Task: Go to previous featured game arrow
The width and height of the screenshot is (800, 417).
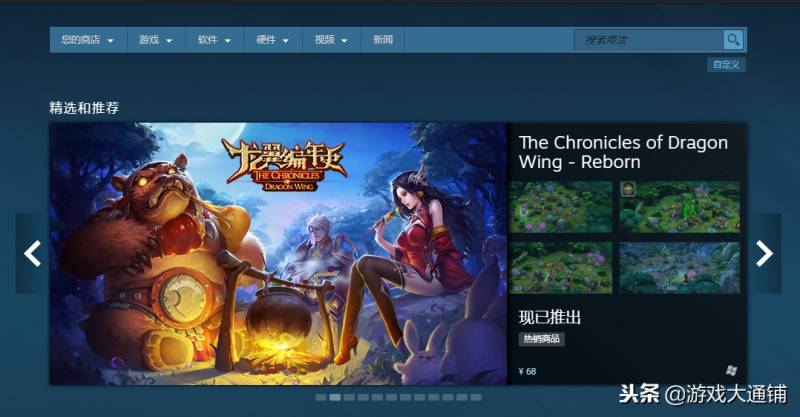Action: pos(32,253)
